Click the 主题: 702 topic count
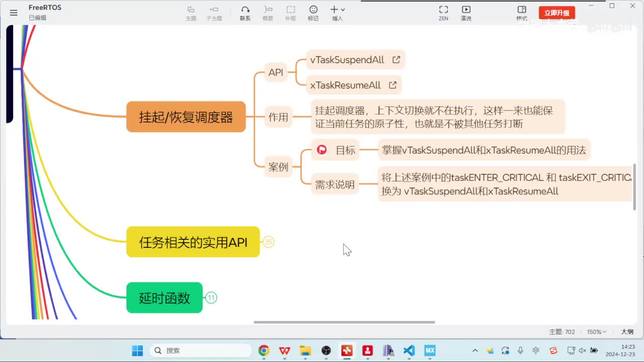644x362 pixels. [x=562, y=332]
